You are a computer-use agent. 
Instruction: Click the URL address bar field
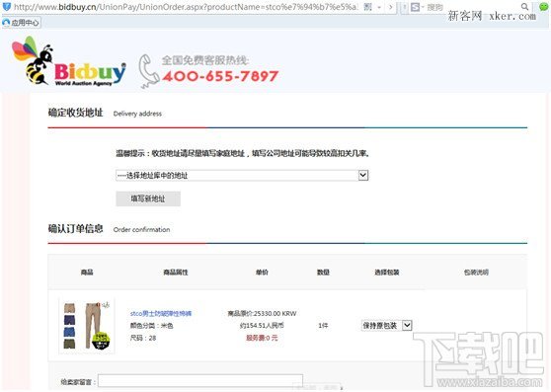tap(185, 7)
